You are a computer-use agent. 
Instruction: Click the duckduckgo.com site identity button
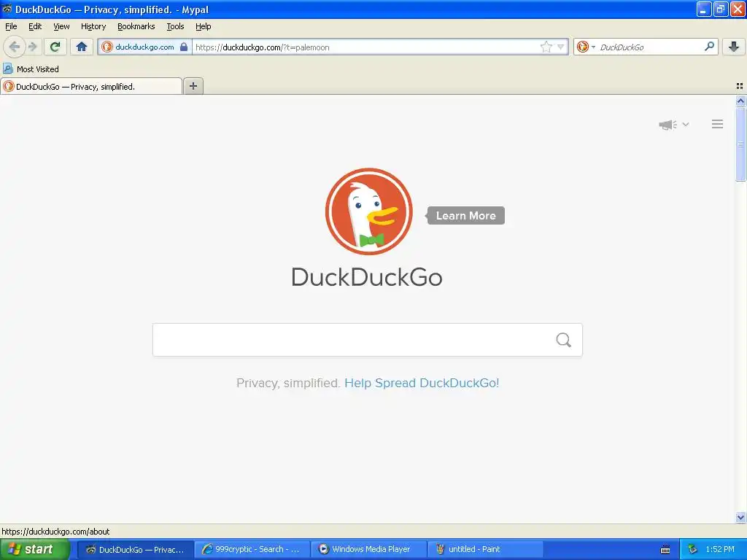(145, 47)
